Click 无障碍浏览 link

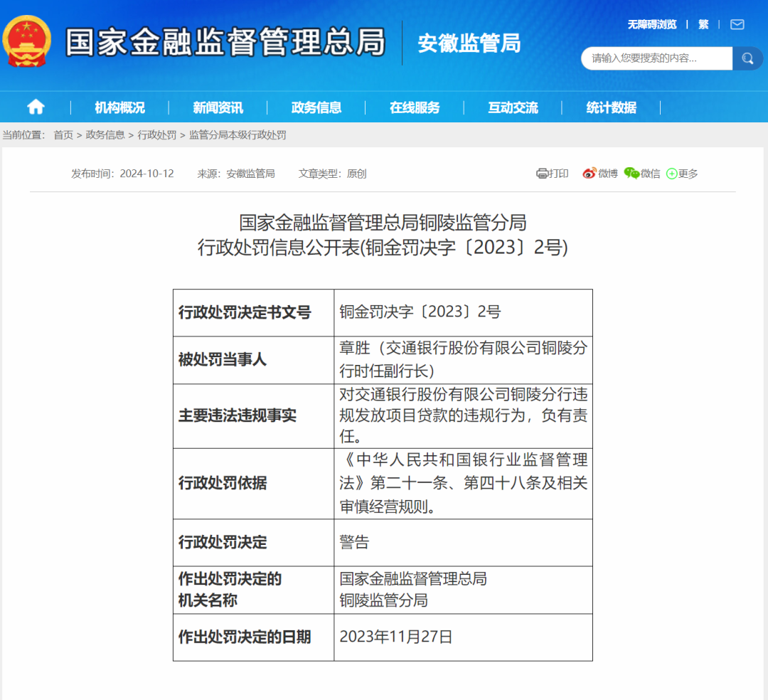point(652,24)
